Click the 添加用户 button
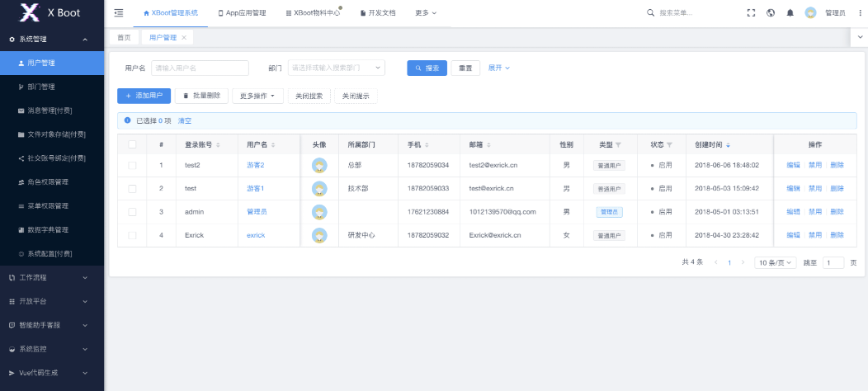The width and height of the screenshot is (868, 391). 144,96
